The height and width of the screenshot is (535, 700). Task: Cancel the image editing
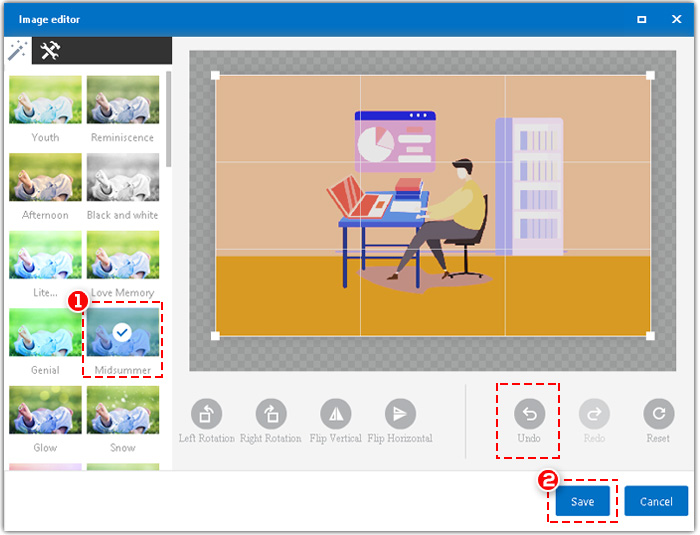point(656,501)
